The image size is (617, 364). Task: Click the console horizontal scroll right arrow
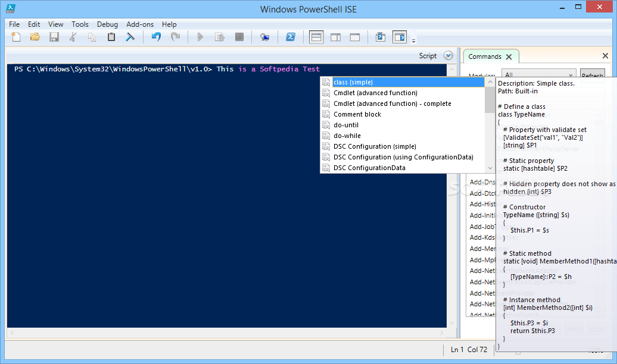point(441,332)
